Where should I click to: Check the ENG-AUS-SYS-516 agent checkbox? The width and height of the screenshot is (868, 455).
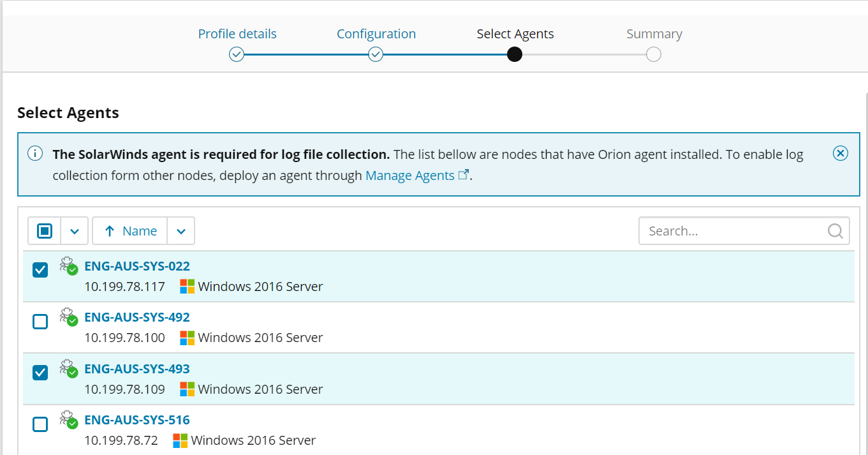[40, 424]
